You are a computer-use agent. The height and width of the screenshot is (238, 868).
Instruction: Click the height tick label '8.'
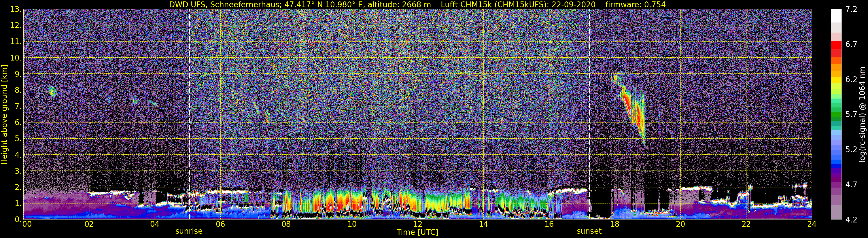point(18,90)
